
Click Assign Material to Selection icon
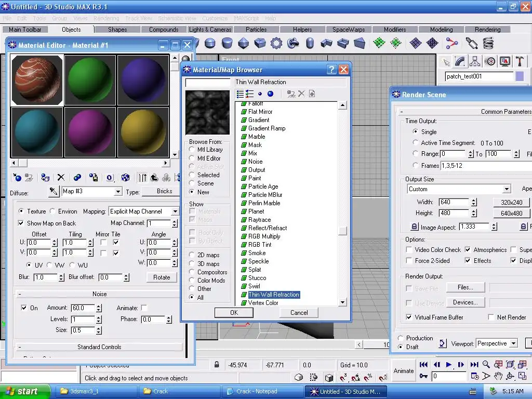tap(45, 178)
